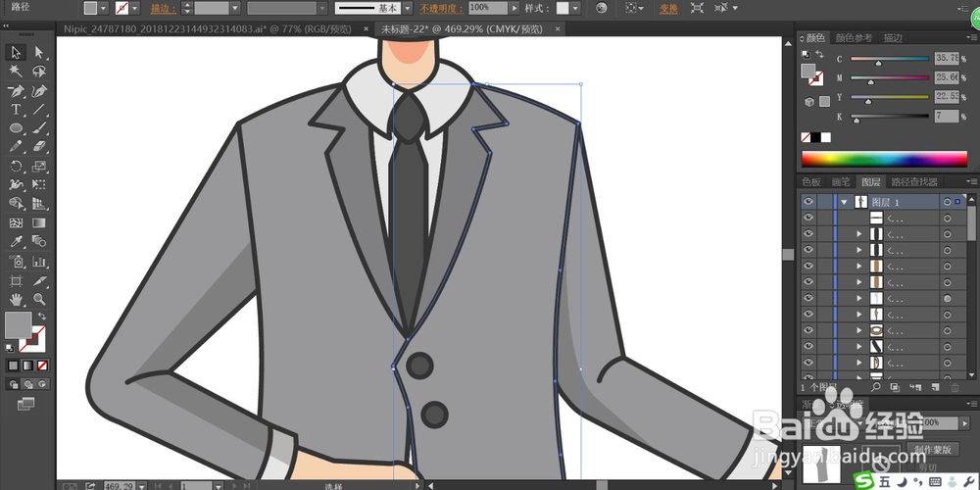Open the 路径查找器 panel tab
980x490 pixels.
point(914,182)
